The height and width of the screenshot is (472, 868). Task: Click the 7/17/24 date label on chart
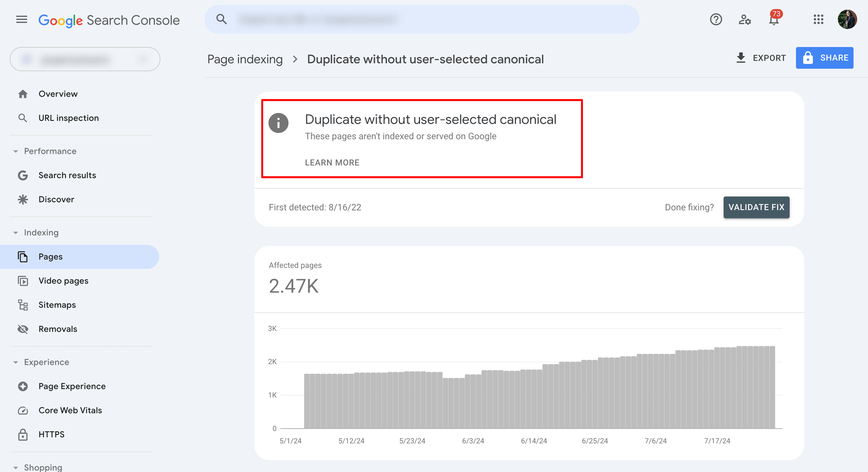coord(717,441)
